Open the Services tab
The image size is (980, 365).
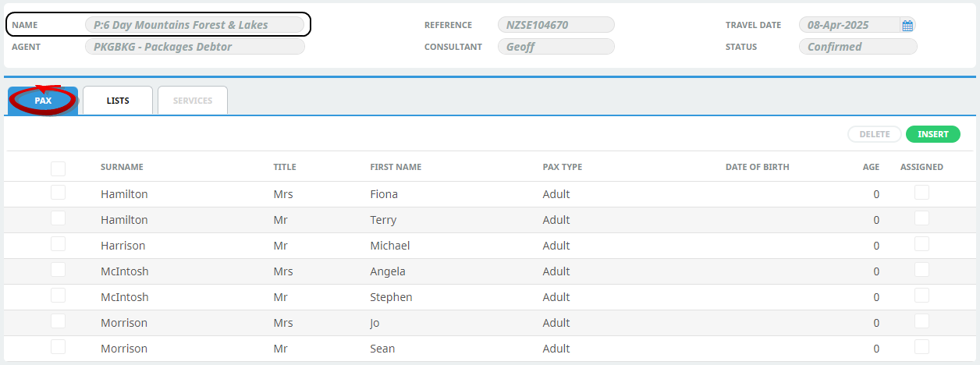193,101
